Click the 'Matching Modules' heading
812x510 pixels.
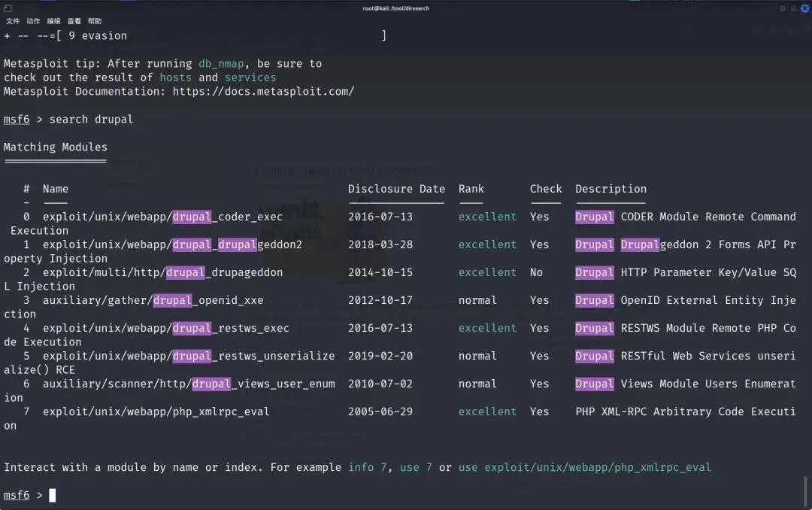[x=56, y=147]
